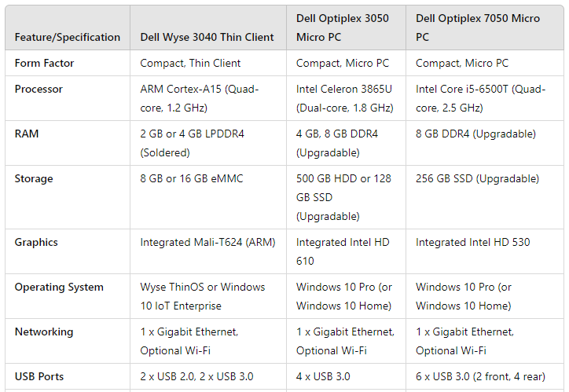The width and height of the screenshot is (569, 392).
Task: Click the Feature/Specification column header
Action: coord(68,37)
